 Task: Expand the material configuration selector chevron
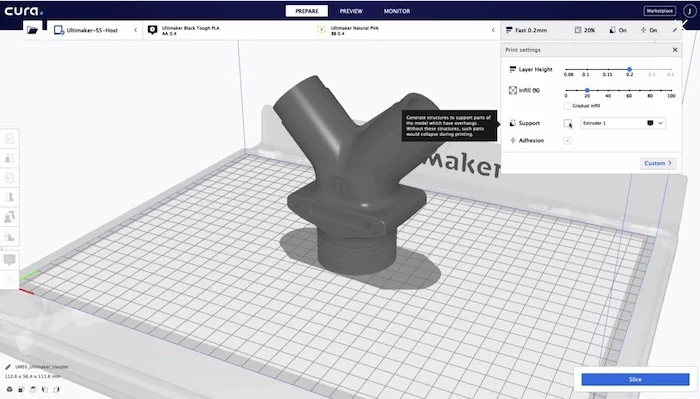pyautogui.click(x=493, y=30)
